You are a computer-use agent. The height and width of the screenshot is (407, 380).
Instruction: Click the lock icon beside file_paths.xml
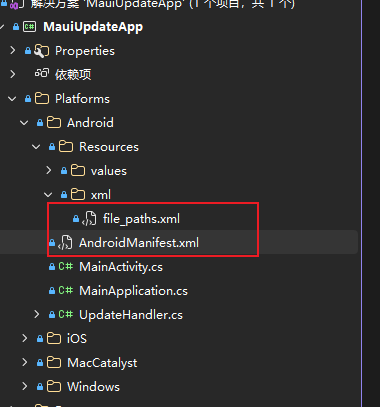pyautogui.click(x=76, y=219)
